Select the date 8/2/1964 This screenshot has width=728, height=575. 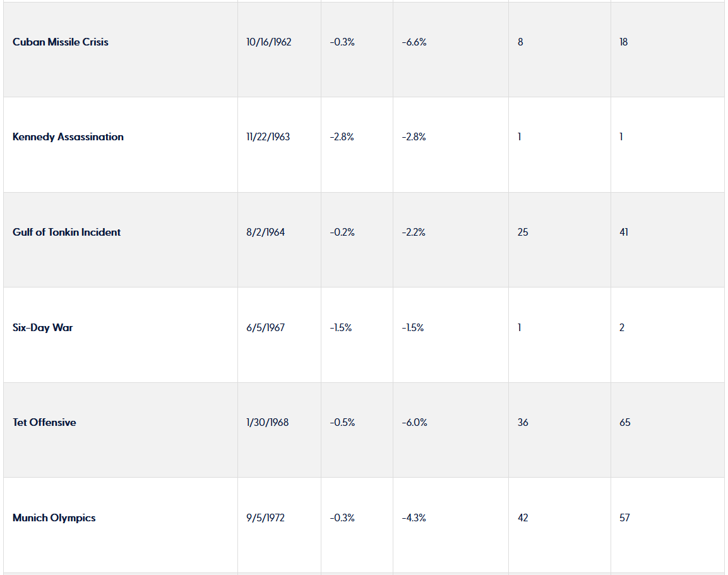(x=266, y=233)
